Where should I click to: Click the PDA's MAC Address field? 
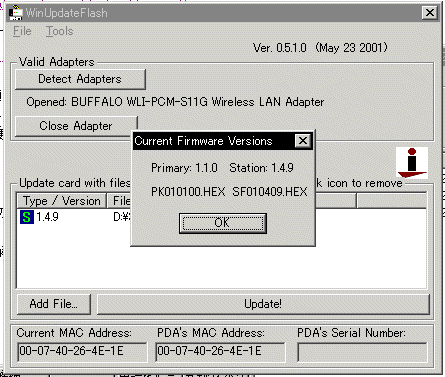coord(220,352)
